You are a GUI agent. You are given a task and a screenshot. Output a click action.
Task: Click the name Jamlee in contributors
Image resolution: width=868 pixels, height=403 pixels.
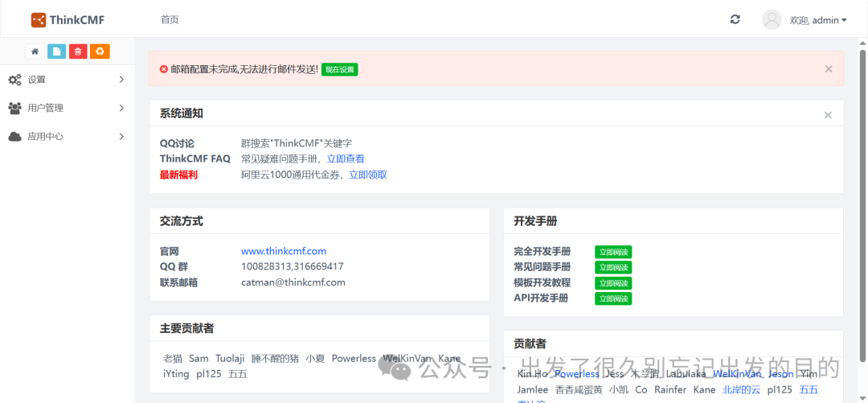click(x=533, y=389)
